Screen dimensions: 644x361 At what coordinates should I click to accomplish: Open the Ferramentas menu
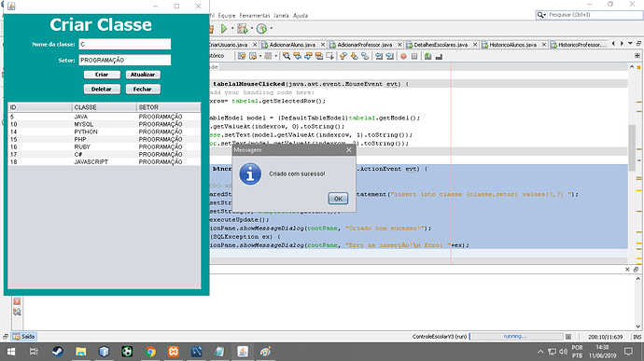255,15
